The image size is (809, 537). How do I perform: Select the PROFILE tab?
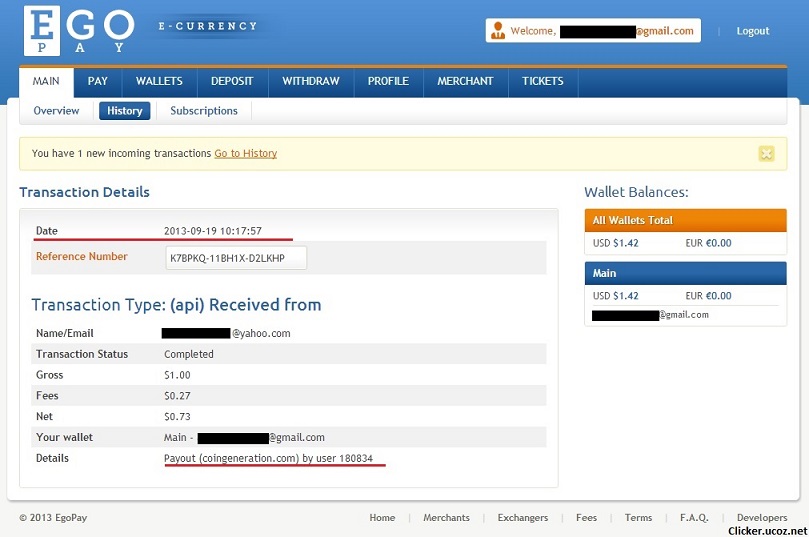(389, 81)
